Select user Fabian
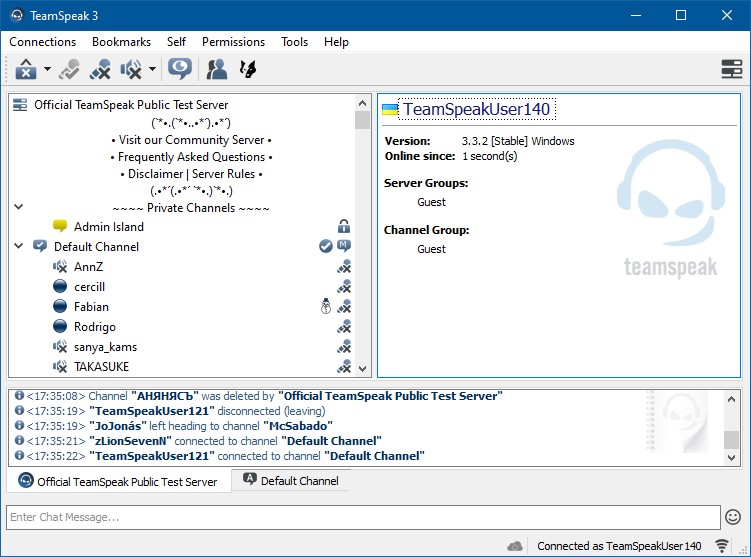Viewport: 751px width, 557px height. pos(91,307)
